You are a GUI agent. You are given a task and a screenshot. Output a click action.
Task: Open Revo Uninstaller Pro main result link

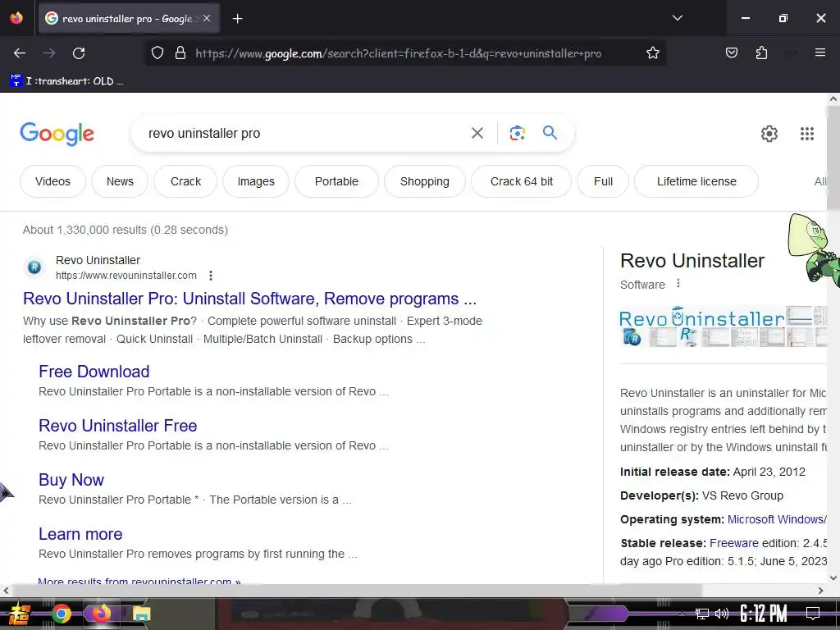point(249,299)
